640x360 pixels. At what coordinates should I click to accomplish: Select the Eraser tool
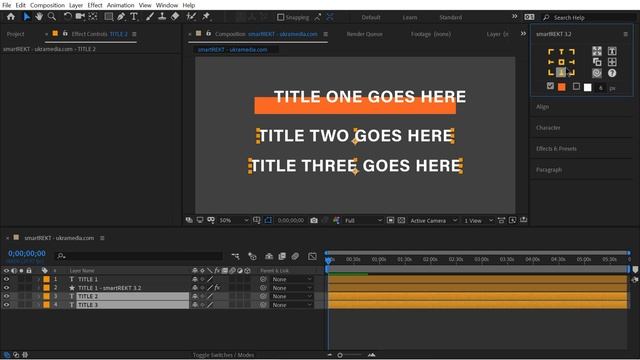pos(175,17)
